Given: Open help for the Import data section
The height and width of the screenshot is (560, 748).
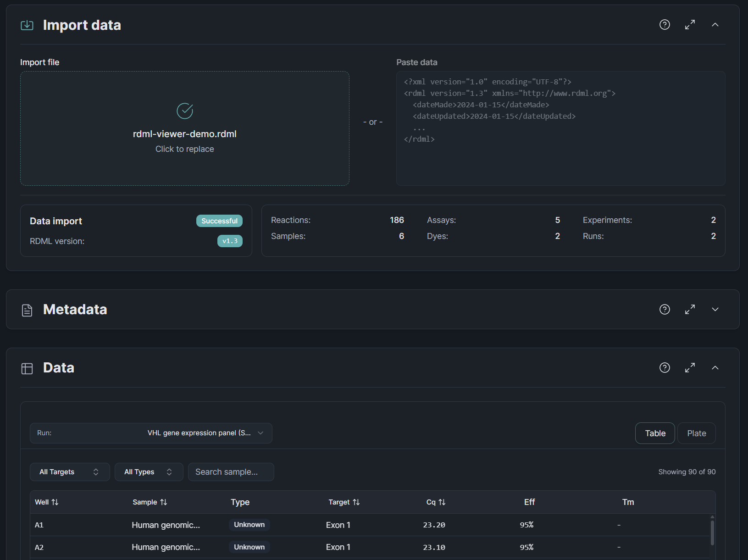Looking at the screenshot, I should pyautogui.click(x=665, y=25).
